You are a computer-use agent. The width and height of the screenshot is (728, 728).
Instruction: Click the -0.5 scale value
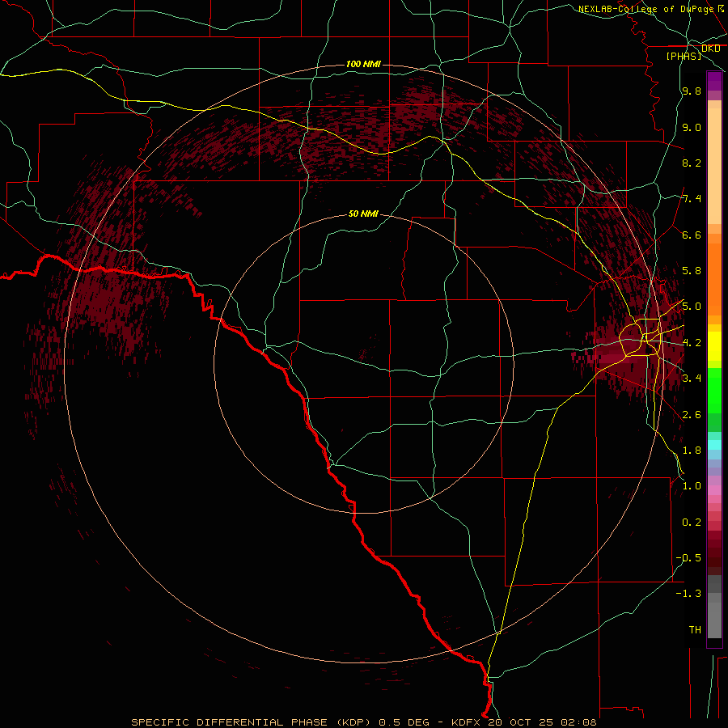[x=688, y=557]
